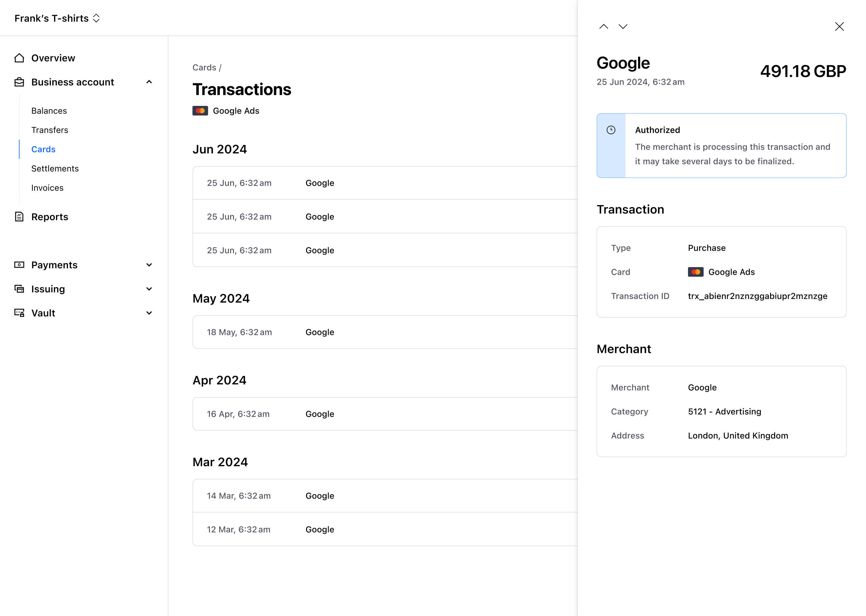Image resolution: width=866 pixels, height=616 pixels.
Task: Select Invoices in the sidebar
Action: click(x=48, y=188)
